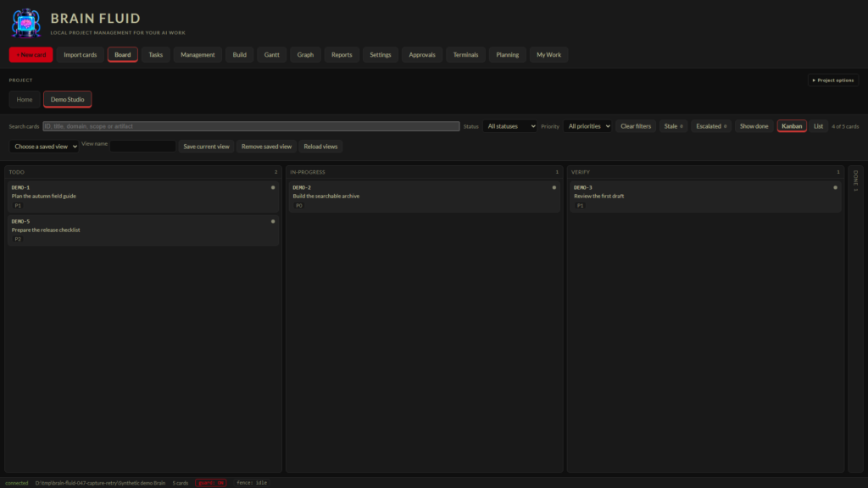Click the guard: ON status indicator
The width and height of the screenshot is (868, 488).
(x=211, y=483)
